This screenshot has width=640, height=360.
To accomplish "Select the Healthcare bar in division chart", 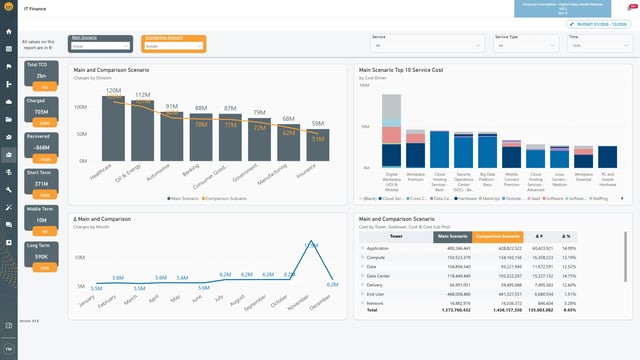I will pos(113,128).
